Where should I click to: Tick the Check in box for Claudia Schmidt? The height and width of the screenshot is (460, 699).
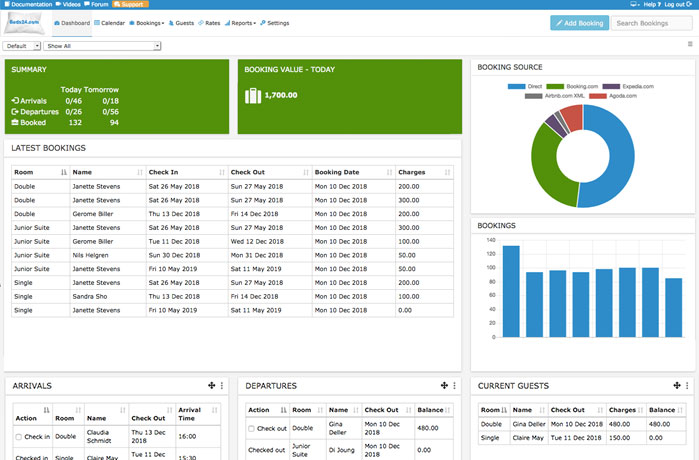point(19,437)
